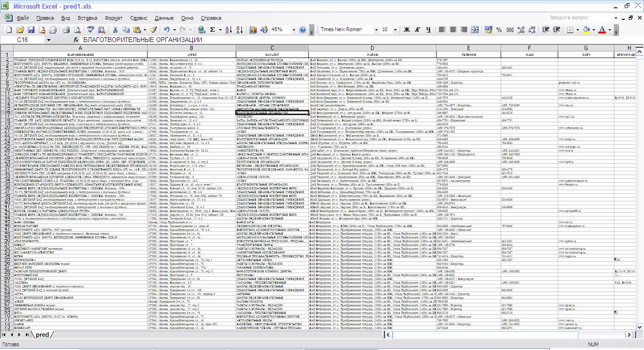
Task: Paste from clipboard icon
Action: click(x=137, y=29)
